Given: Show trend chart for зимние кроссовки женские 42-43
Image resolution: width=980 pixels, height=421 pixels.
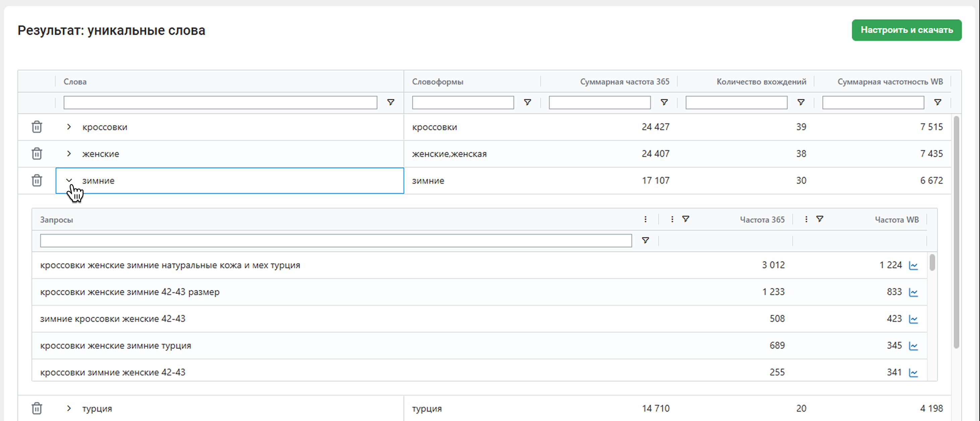Looking at the screenshot, I should click(913, 319).
